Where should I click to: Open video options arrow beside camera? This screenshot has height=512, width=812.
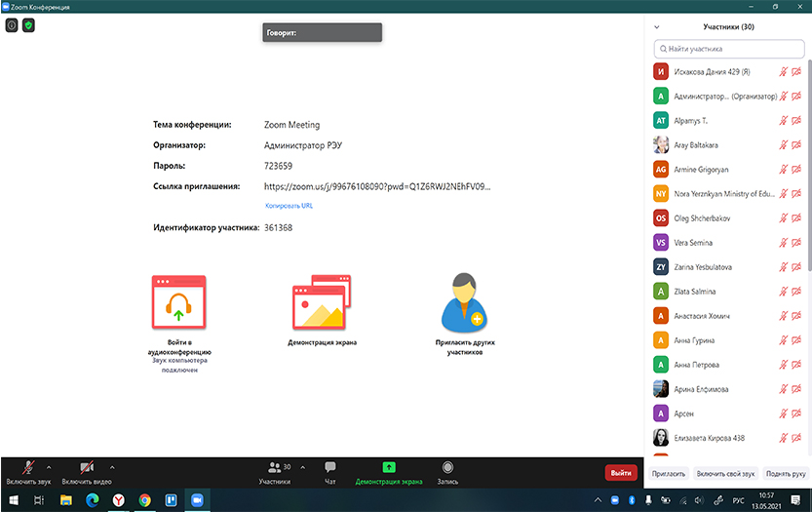pyautogui.click(x=112, y=467)
